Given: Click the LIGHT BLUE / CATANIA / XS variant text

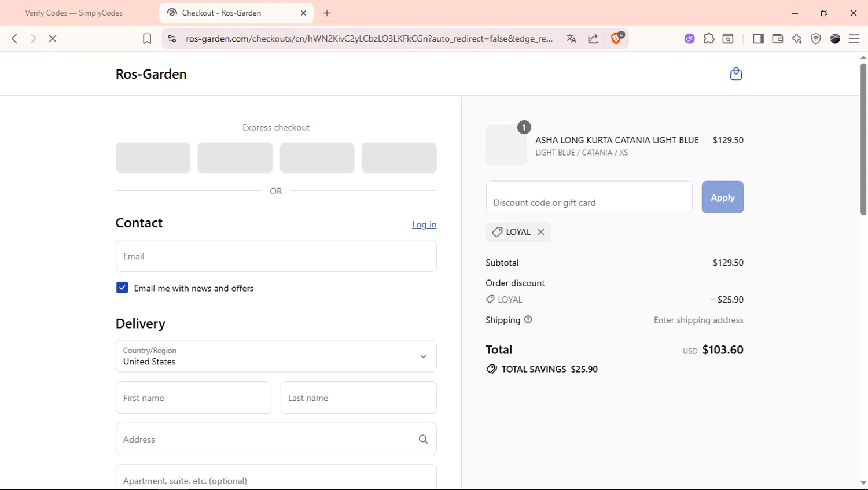Looking at the screenshot, I should tap(582, 153).
